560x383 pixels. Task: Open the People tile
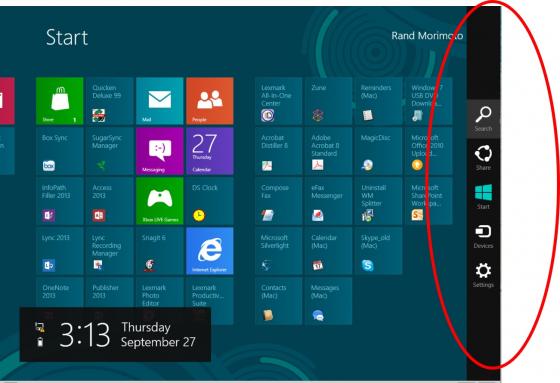(x=210, y=101)
